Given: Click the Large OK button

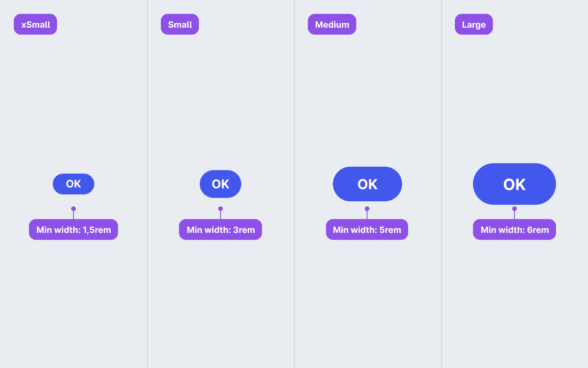Looking at the screenshot, I should click(514, 184).
